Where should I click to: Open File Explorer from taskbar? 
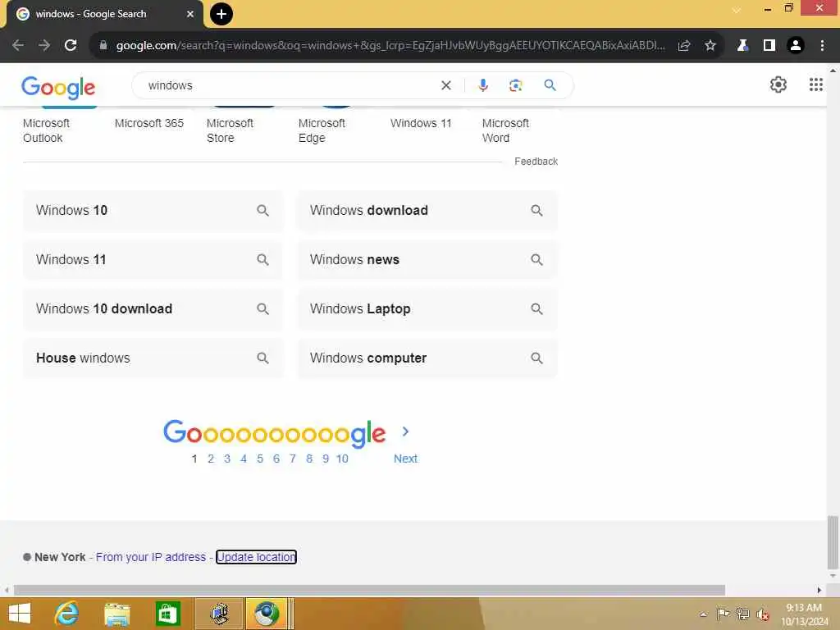(117, 614)
